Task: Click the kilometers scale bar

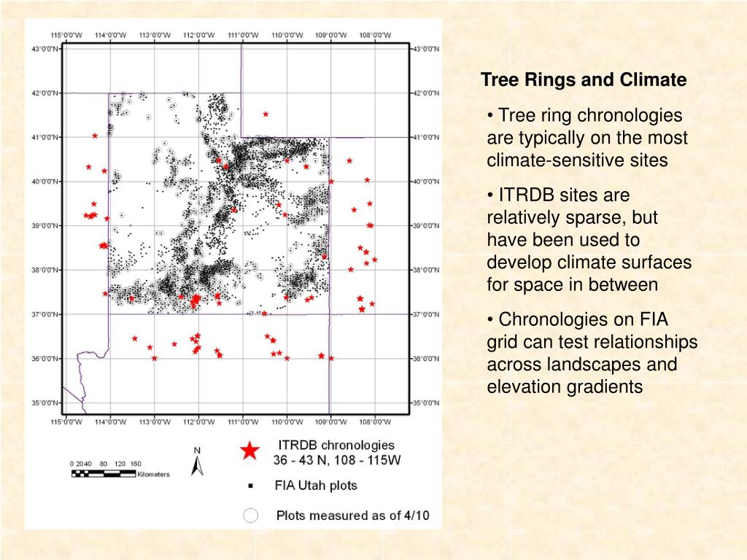Action: point(104,473)
